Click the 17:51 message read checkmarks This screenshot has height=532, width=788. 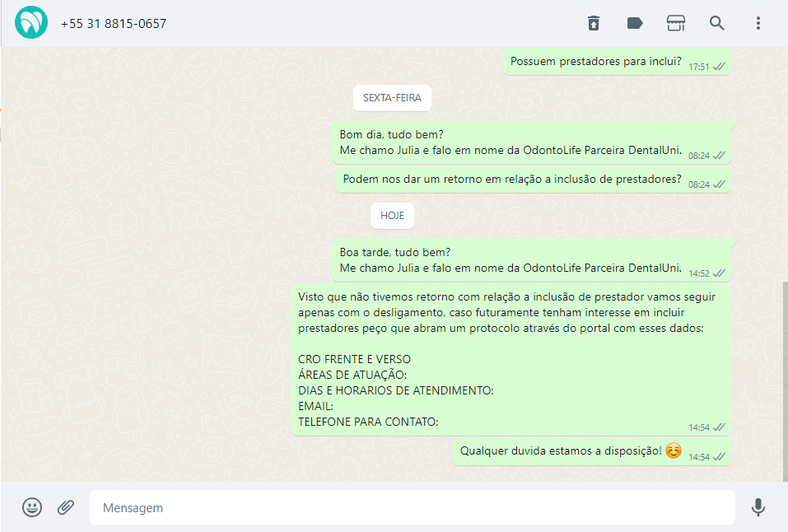pyautogui.click(x=719, y=67)
